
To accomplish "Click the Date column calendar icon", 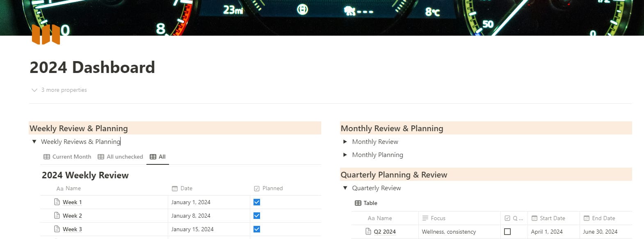I will pyautogui.click(x=175, y=189).
